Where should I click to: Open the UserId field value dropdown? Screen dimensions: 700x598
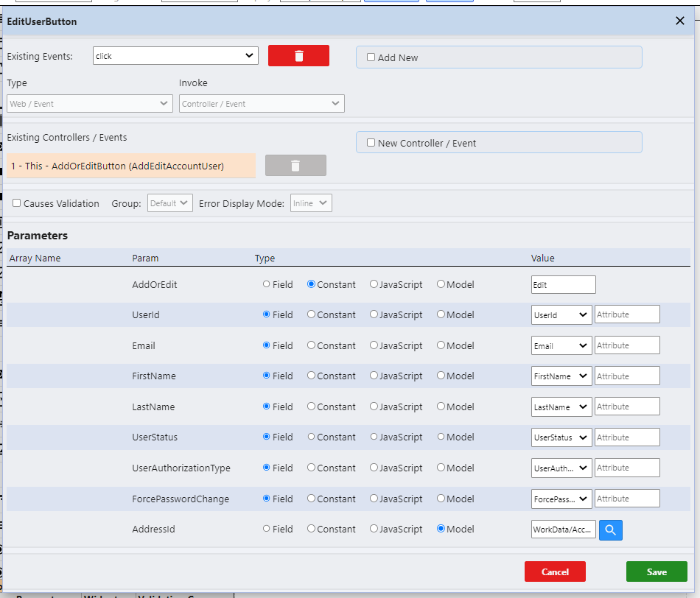[x=561, y=314]
